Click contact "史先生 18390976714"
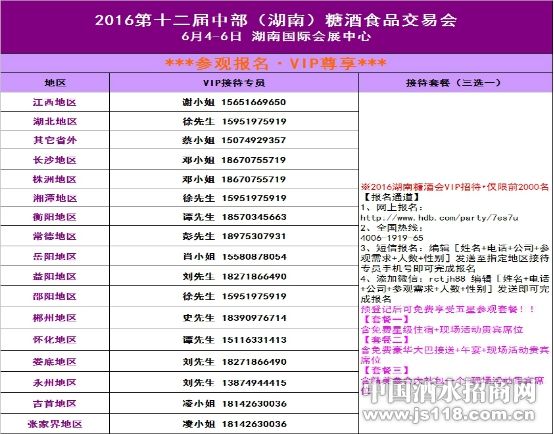Viewport: 554px width, 434px height. pos(234,318)
